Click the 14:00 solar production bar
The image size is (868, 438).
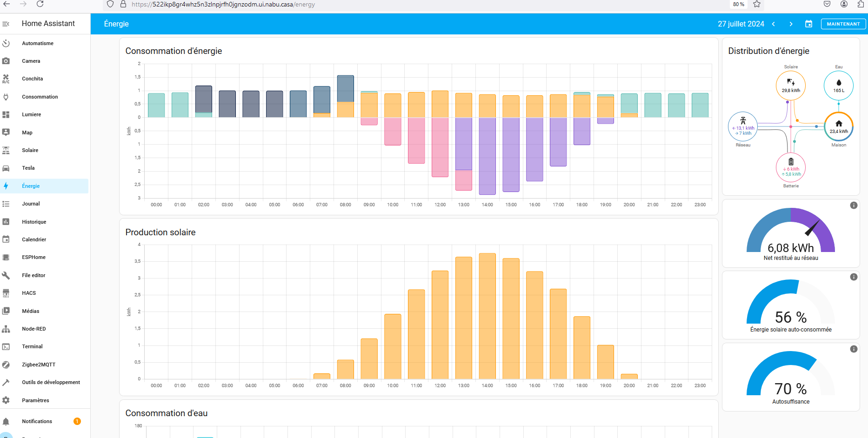pos(487,316)
